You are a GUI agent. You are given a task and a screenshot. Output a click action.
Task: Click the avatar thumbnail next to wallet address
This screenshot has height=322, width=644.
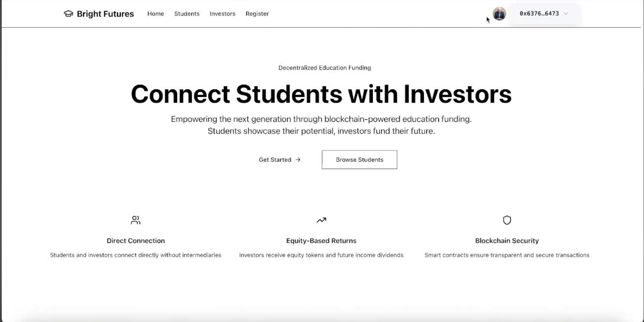coord(499,13)
